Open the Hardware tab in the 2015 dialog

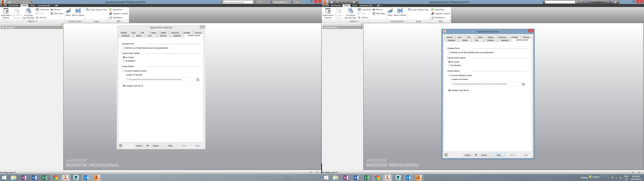click(x=502, y=37)
